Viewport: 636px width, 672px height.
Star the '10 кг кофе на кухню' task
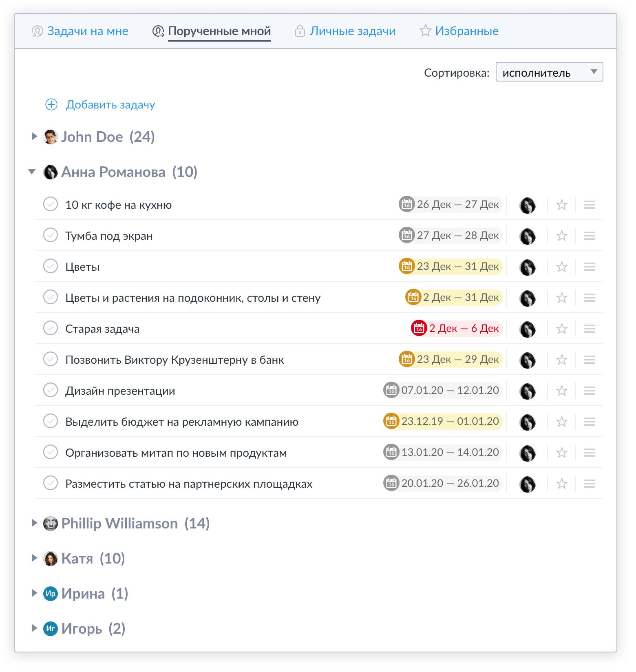(561, 205)
